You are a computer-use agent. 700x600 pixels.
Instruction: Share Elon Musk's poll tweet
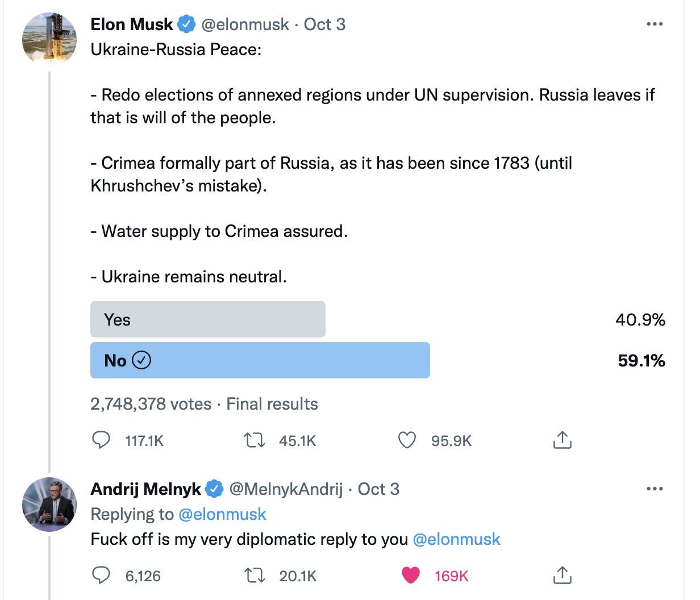pos(562,440)
